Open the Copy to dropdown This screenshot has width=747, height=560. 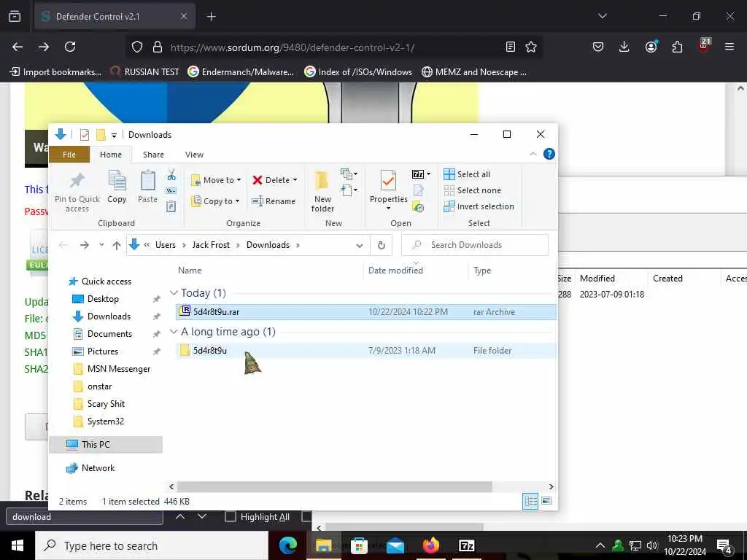pyautogui.click(x=215, y=201)
